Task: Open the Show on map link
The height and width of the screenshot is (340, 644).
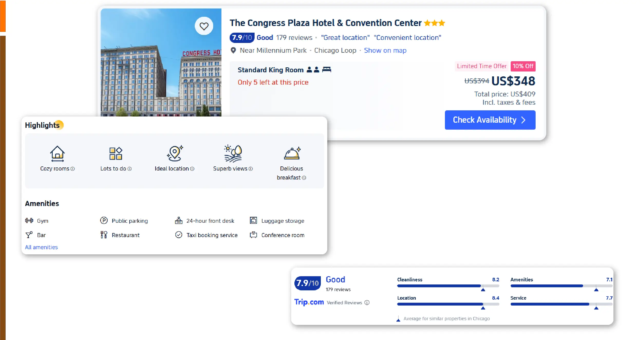Action: (385, 50)
